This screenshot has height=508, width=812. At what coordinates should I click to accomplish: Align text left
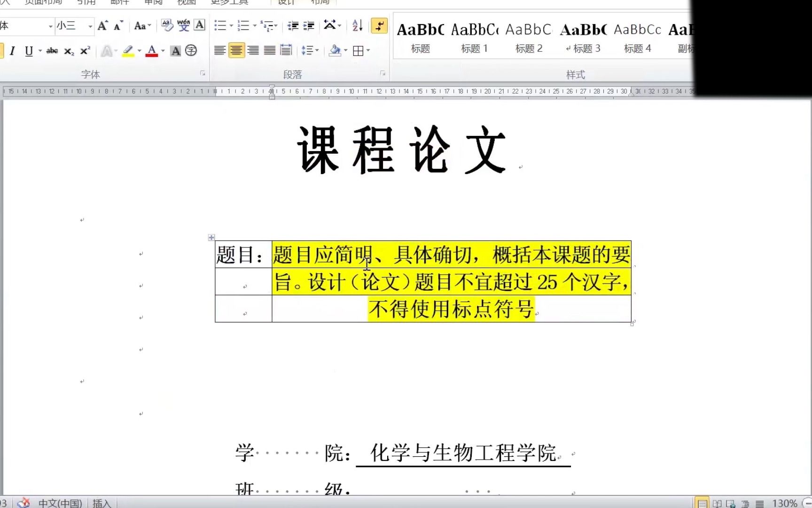[219, 50]
